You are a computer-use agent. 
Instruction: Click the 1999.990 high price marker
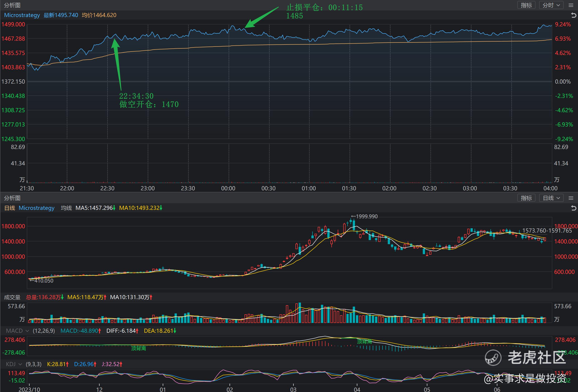(x=364, y=216)
